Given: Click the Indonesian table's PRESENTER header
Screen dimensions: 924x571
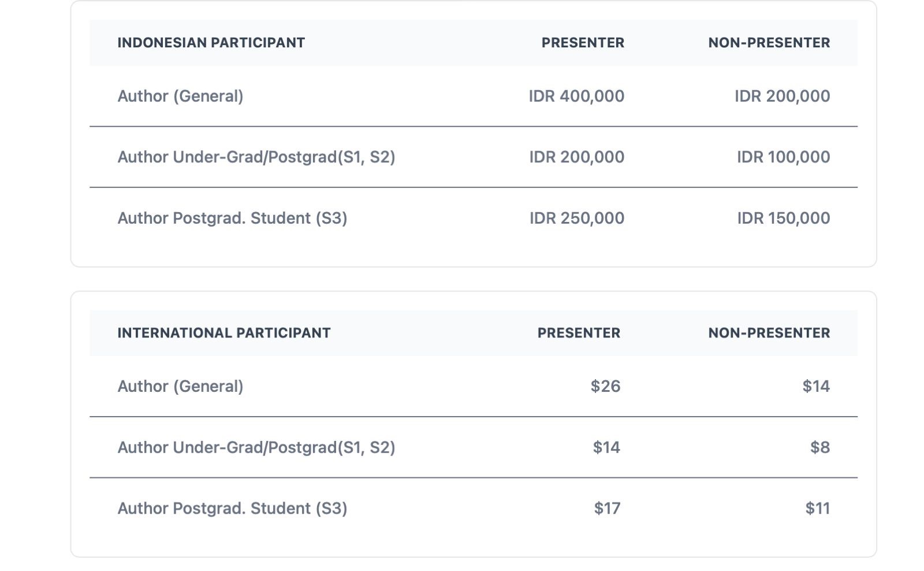Looking at the screenshot, I should pos(583,43).
